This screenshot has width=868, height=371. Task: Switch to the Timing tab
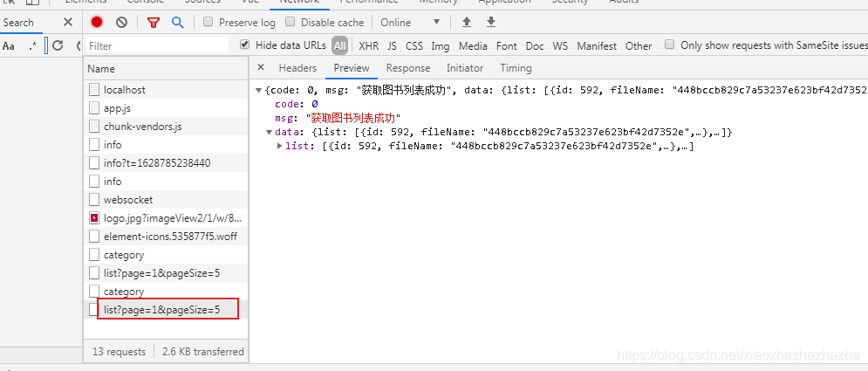pyautogui.click(x=516, y=68)
